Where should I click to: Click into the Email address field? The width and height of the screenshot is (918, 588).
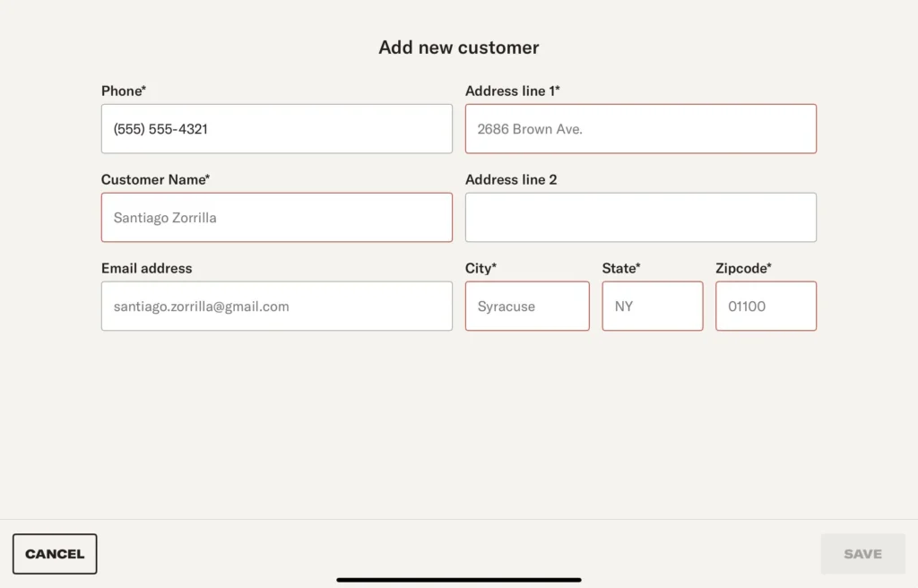pyautogui.click(x=276, y=307)
